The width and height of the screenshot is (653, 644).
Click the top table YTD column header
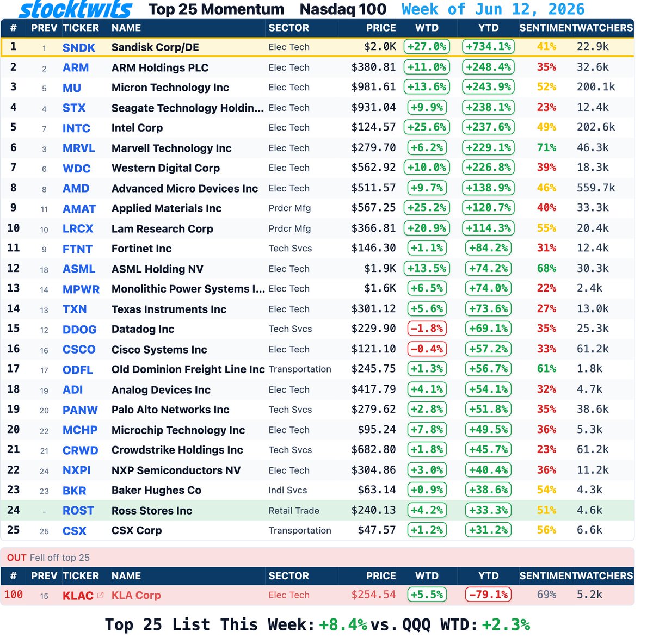(x=488, y=28)
